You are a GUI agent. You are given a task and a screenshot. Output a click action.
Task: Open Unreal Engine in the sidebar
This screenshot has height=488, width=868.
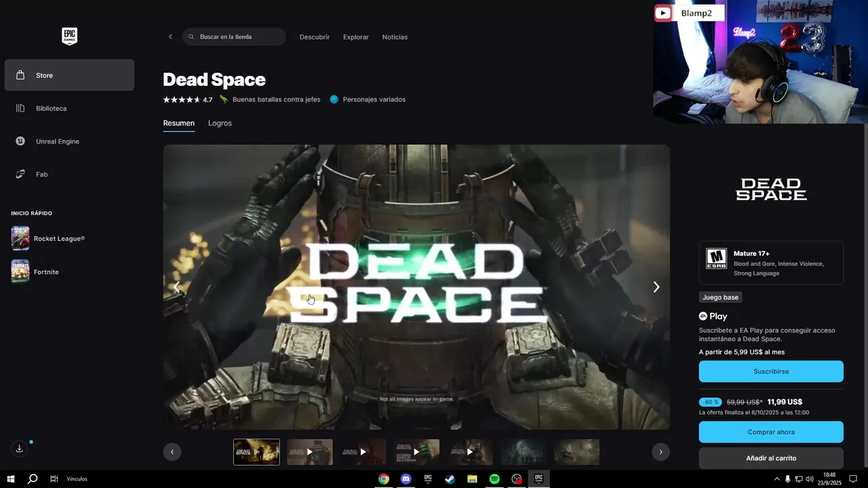tap(69, 141)
